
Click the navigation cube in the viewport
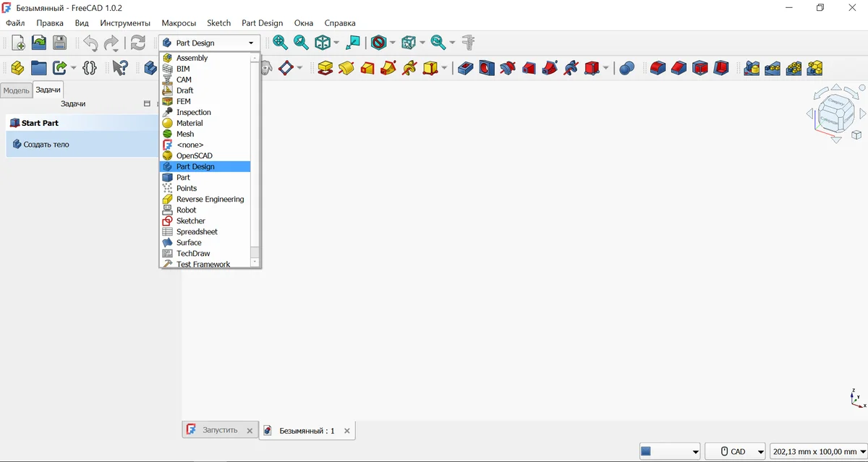[x=835, y=112]
